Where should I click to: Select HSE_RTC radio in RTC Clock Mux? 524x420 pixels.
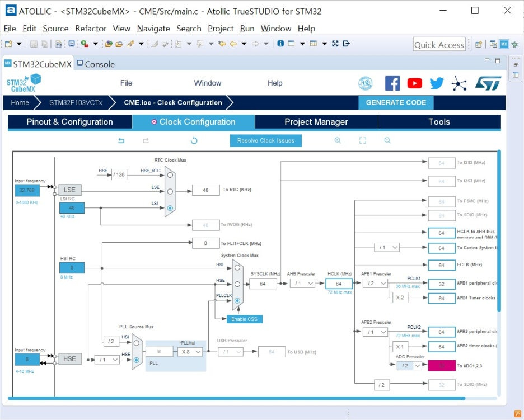coord(170,175)
